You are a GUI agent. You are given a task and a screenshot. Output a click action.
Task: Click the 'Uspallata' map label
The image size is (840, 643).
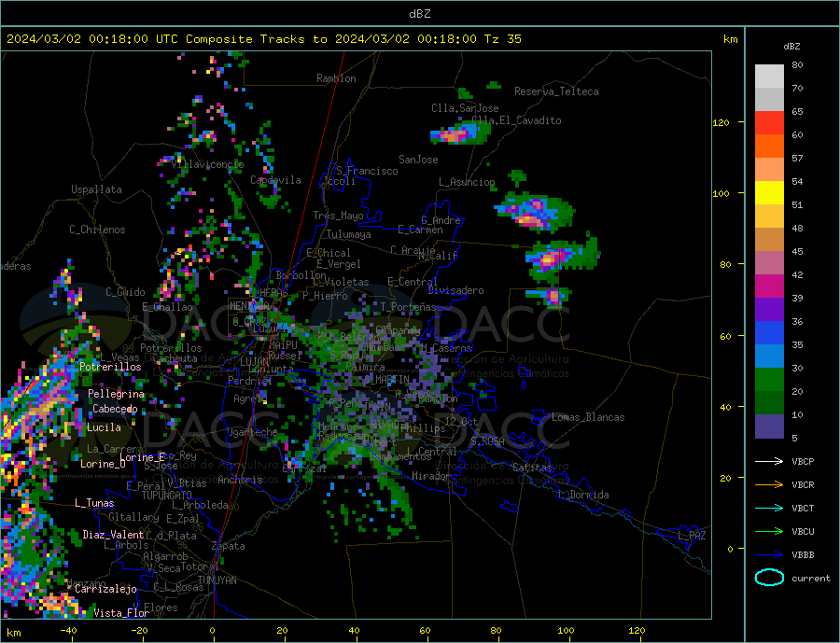coord(96,189)
